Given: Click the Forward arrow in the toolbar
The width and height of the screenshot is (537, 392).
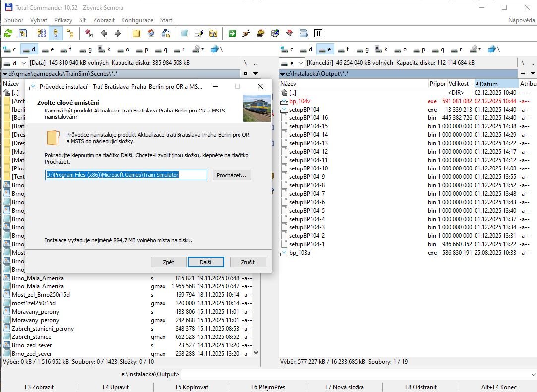Looking at the screenshot, I should point(118,33).
